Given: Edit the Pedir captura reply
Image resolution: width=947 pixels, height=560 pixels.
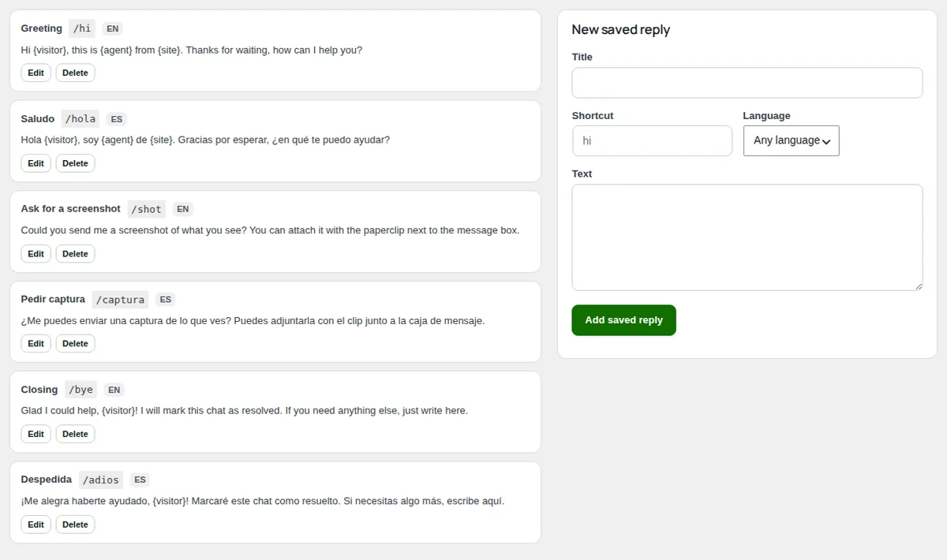Looking at the screenshot, I should (36, 344).
